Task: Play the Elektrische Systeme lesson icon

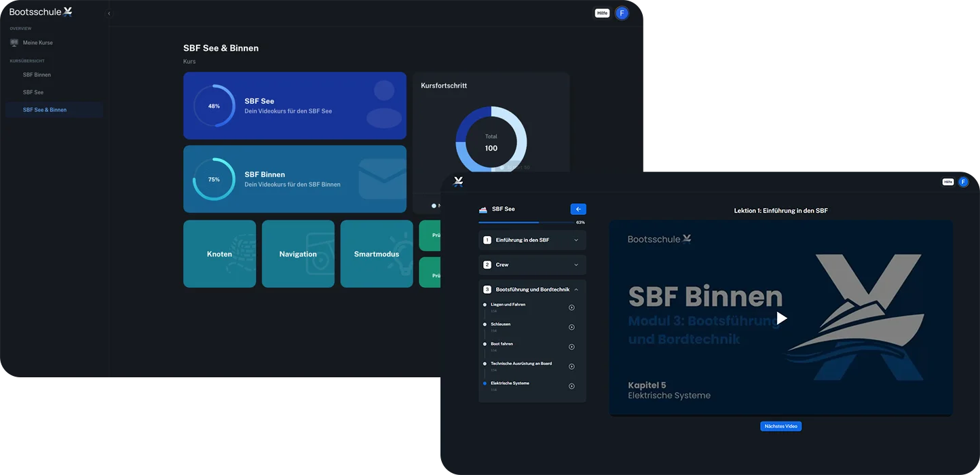Action: point(571,386)
